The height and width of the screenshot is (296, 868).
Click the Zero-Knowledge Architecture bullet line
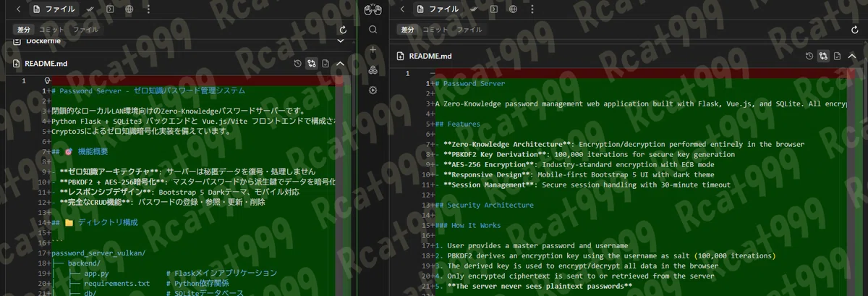click(x=620, y=144)
